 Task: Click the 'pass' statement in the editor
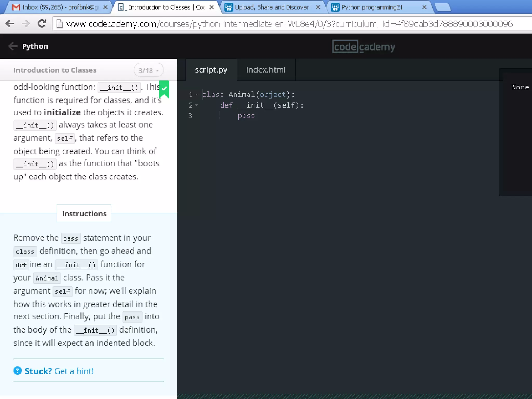(246, 116)
